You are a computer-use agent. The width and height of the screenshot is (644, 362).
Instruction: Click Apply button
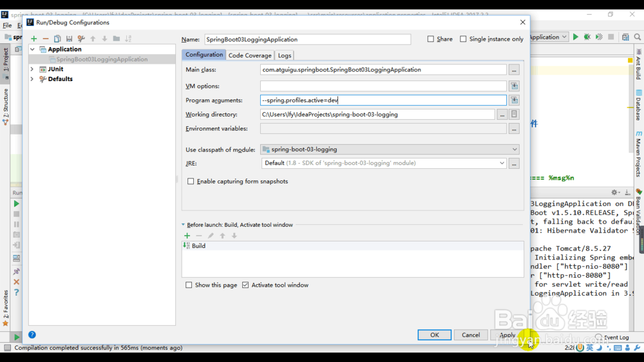pyautogui.click(x=507, y=335)
